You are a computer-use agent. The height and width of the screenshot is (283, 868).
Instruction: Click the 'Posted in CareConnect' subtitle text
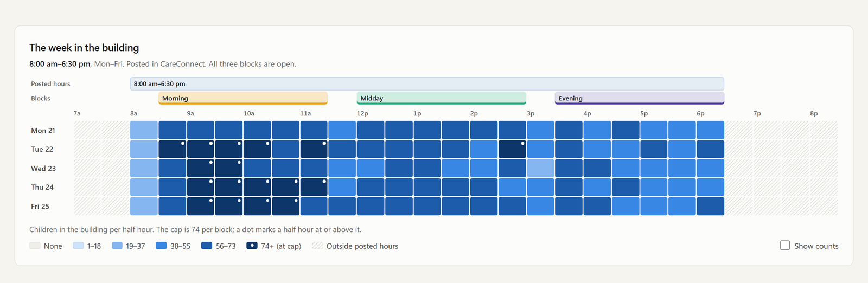(x=166, y=63)
